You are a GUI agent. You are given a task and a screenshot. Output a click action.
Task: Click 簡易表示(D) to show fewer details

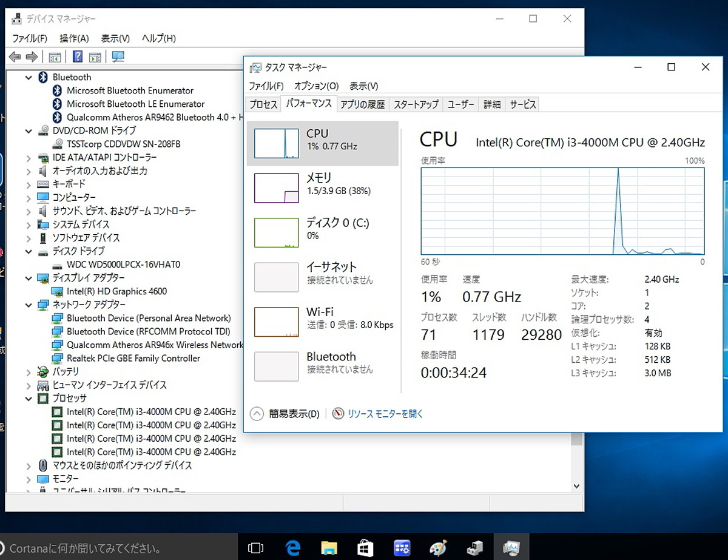tap(285, 414)
